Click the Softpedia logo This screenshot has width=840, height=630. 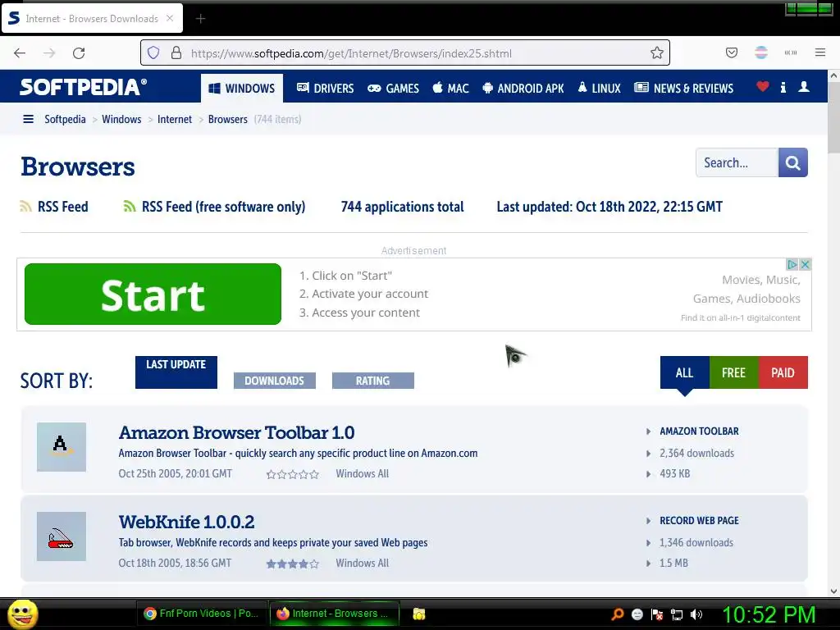point(83,87)
